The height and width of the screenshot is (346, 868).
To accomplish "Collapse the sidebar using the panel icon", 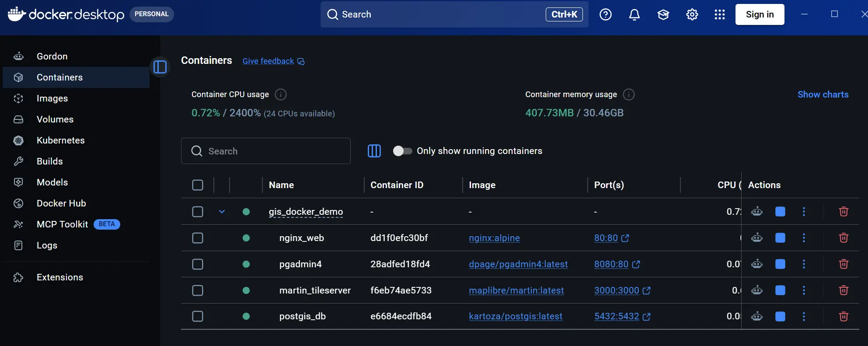I will click(x=160, y=67).
